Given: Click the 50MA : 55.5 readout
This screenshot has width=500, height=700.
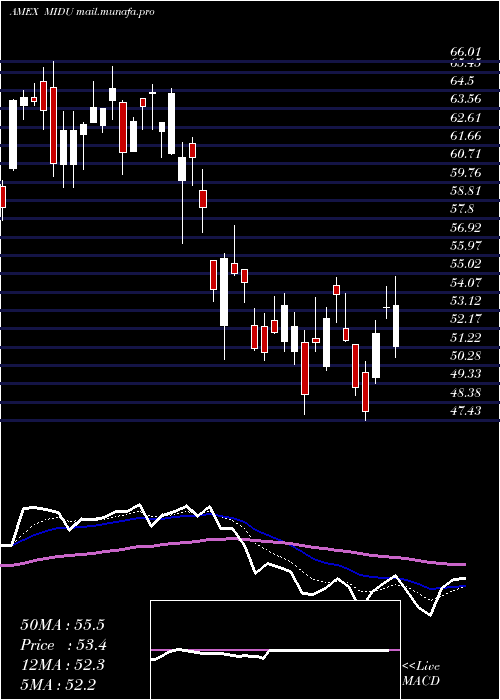Looking at the screenshot, I should pyautogui.click(x=62, y=625).
